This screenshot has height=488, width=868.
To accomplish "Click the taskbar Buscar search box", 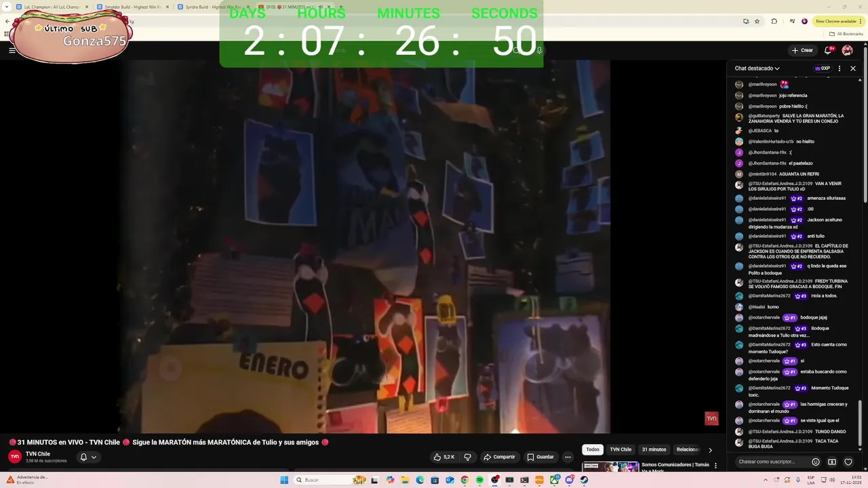I will [x=330, y=480].
